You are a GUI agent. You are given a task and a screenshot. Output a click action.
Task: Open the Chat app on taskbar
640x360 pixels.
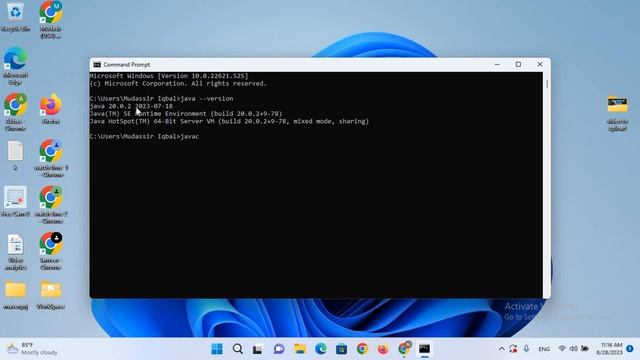click(279, 349)
